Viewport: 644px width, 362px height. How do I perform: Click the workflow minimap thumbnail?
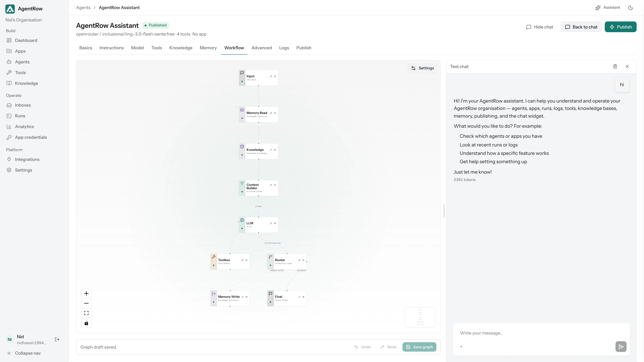(420, 317)
